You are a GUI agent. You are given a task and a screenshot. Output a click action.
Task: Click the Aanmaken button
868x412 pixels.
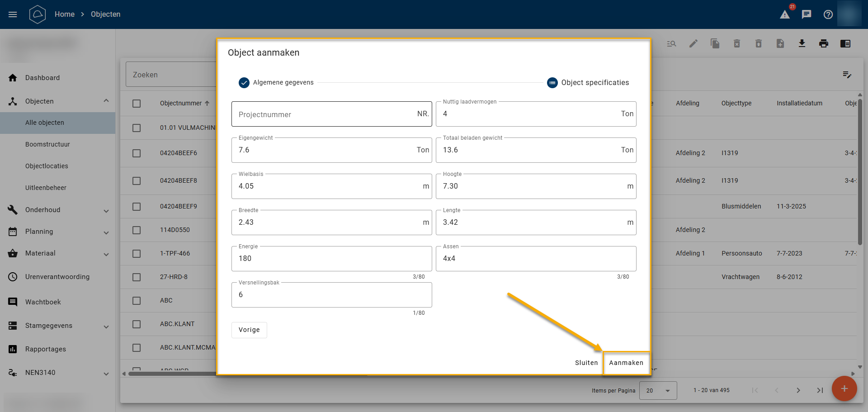click(626, 363)
